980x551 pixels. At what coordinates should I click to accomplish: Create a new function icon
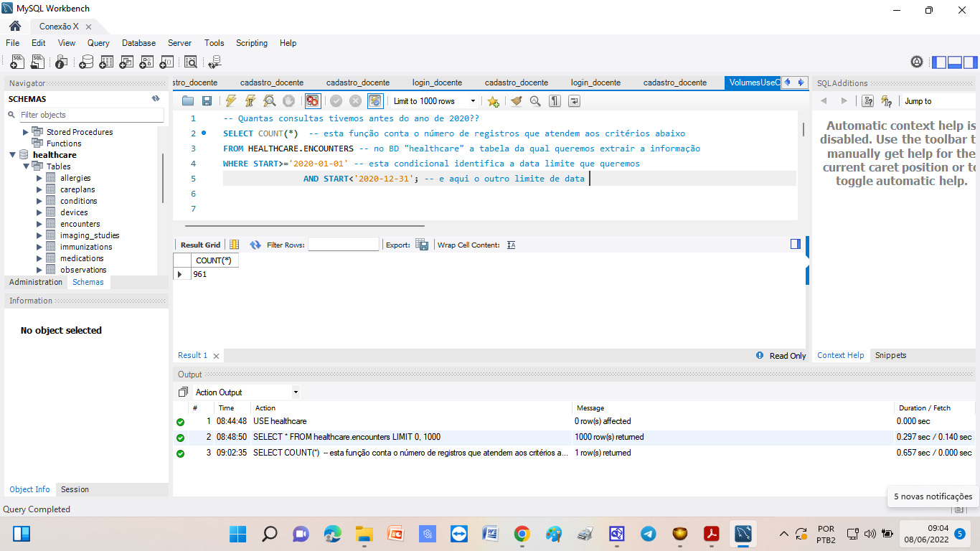[166, 62]
